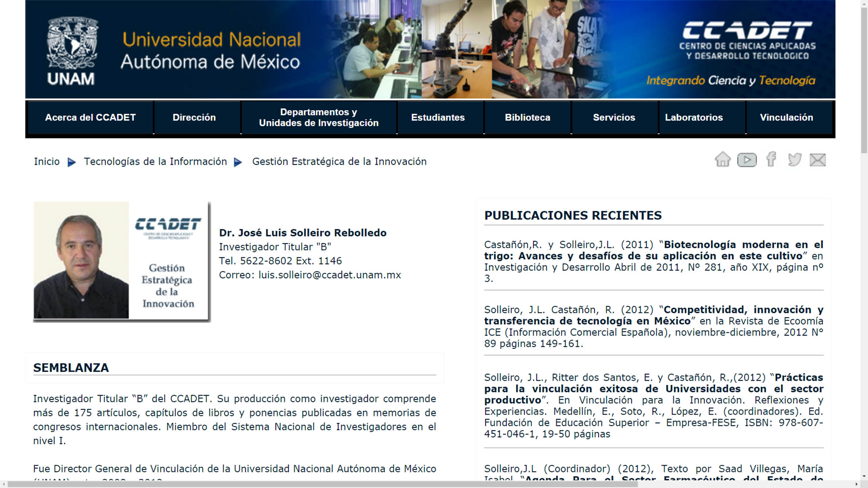Click the scroll left arrow

pos(4,484)
